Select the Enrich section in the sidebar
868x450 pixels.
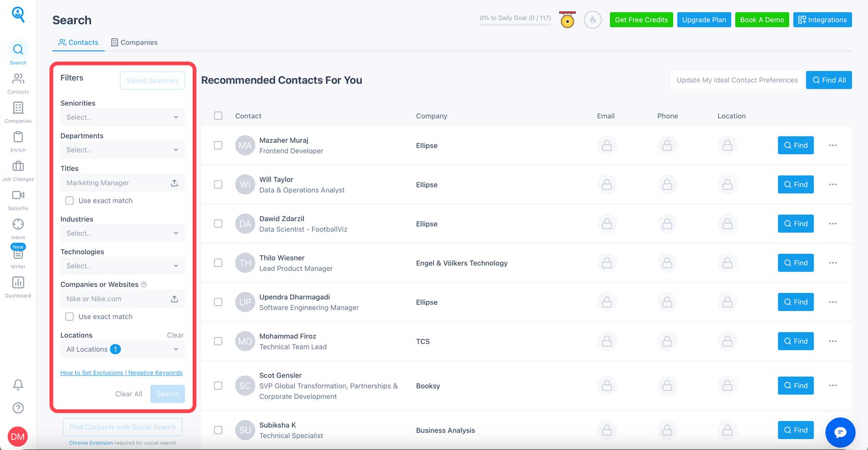[x=18, y=140]
